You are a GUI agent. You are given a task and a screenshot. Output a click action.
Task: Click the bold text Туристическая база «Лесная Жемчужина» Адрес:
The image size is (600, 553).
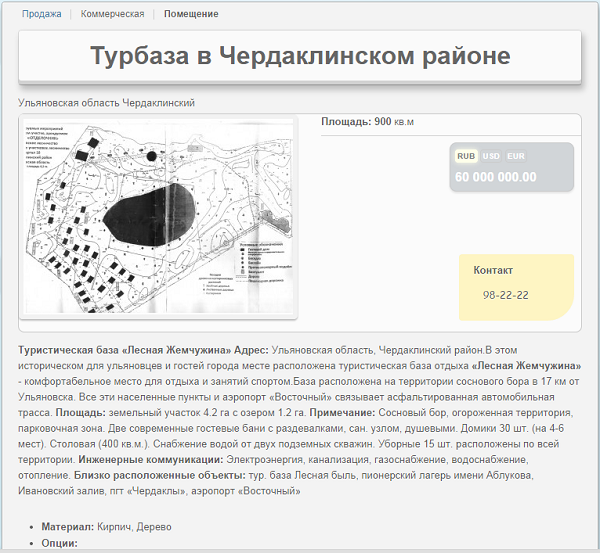143,350
